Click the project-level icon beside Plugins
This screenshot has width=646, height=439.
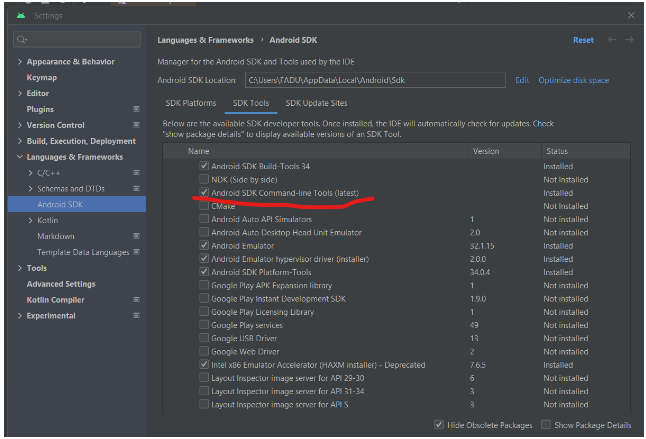(x=136, y=109)
